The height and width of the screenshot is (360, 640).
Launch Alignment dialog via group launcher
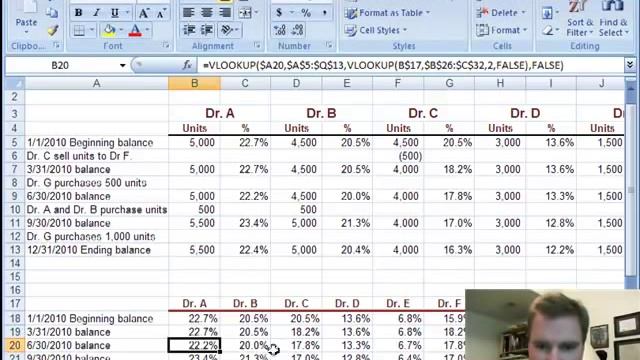pos(257,46)
